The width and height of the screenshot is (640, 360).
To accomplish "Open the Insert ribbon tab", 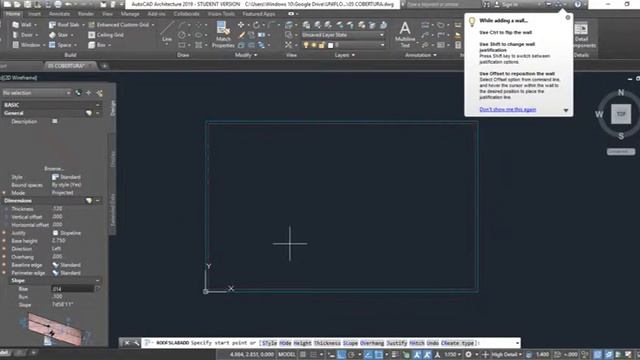I will pos(34,14).
